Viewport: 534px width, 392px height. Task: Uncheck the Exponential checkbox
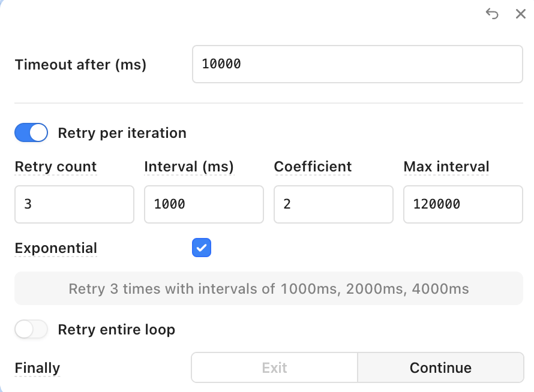click(x=202, y=248)
